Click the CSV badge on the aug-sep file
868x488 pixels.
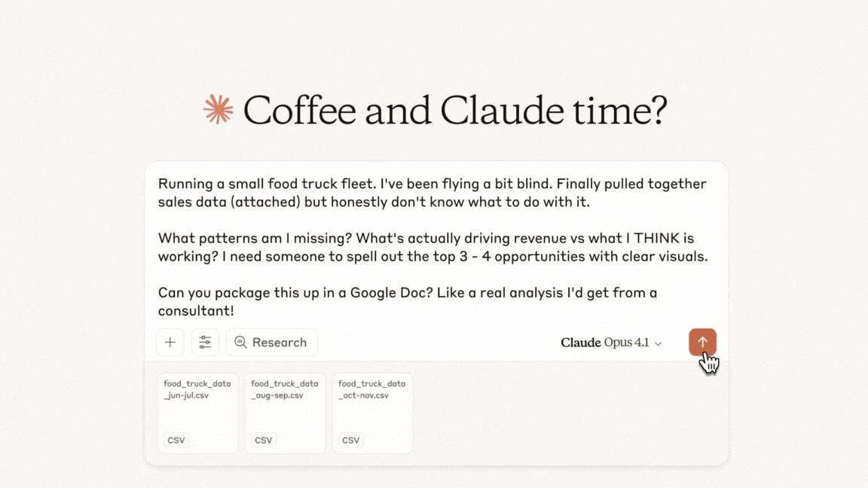pyautogui.click(x=262, y=440)
